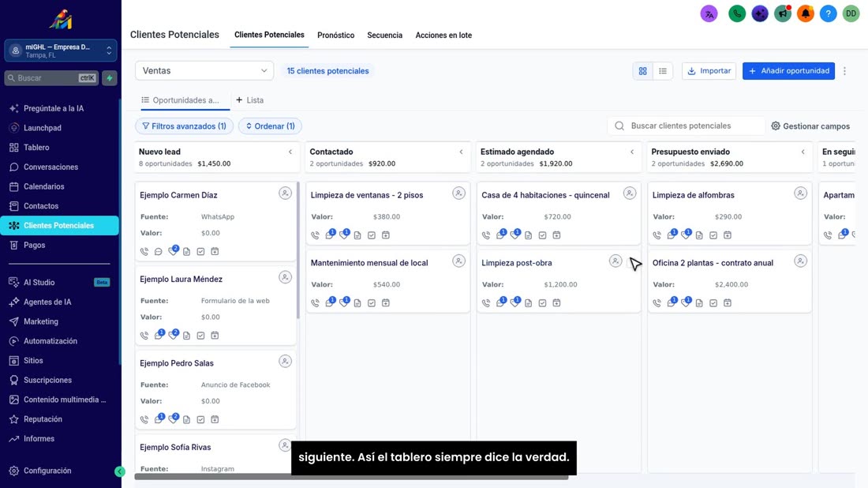Go to Calendarios in the sidebar
The height and width of the screenshot is (488, 868).
point(44,186)
